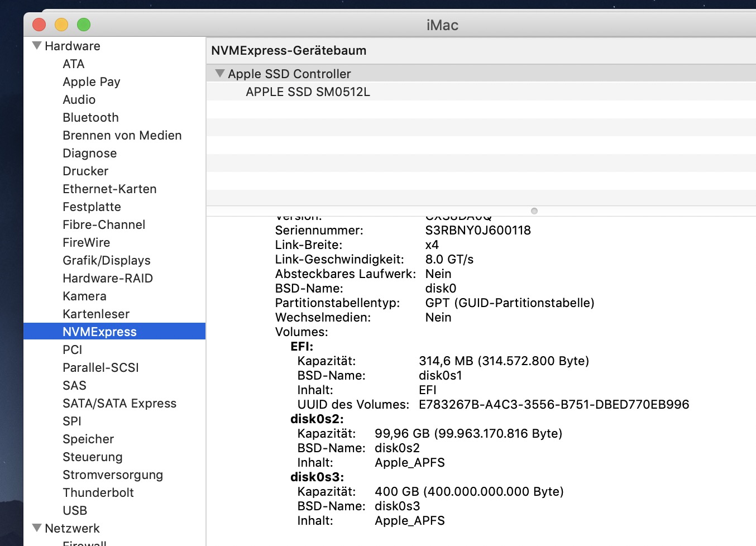
Task: Select the Hardware category label
Action: coord(73,46)
